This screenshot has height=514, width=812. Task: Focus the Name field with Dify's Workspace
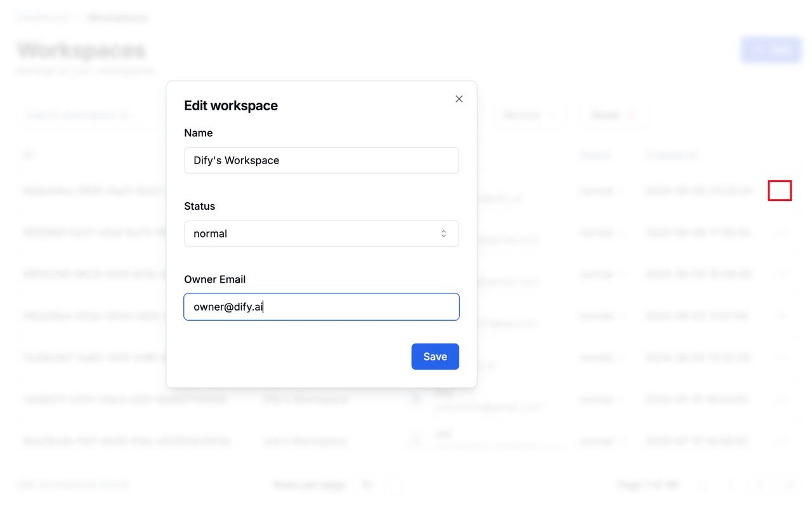(322, 160)
